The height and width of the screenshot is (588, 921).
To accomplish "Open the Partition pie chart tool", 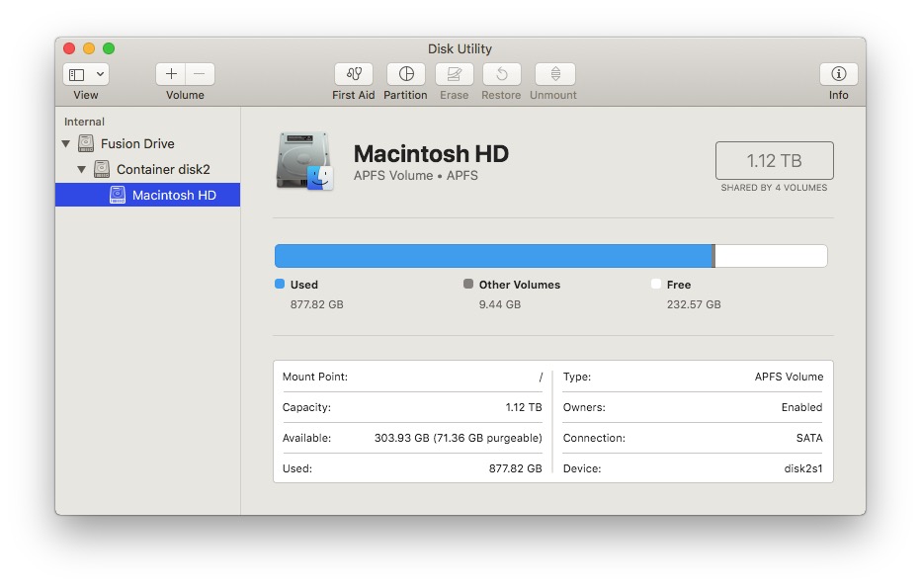I will tap(406, 74).
